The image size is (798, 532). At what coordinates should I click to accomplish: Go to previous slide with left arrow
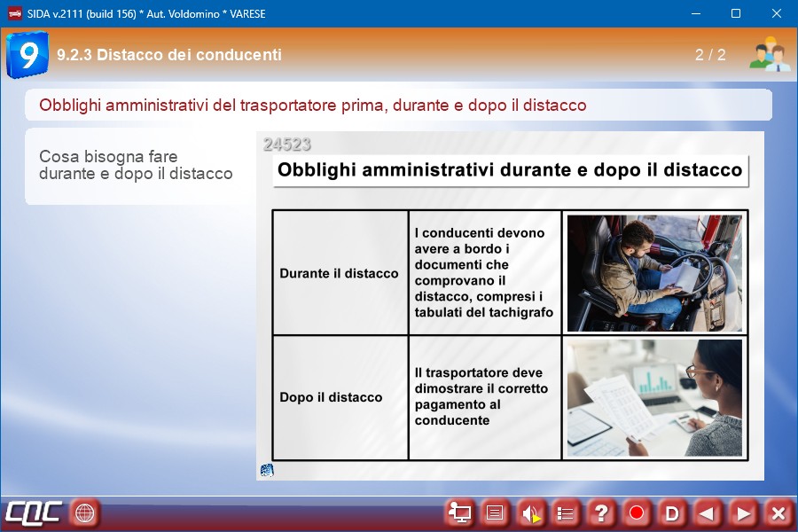pyautogui.click(x=708, y=512)
